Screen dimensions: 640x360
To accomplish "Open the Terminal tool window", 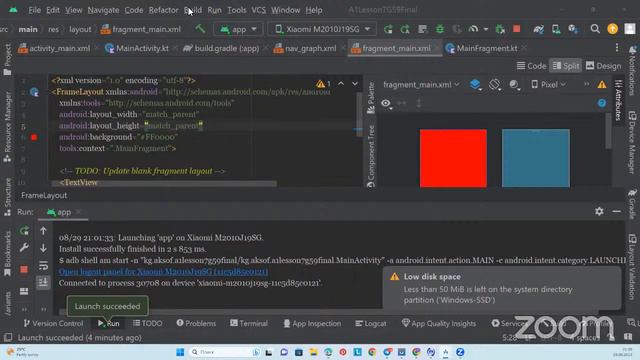I will tap(249, 323).
